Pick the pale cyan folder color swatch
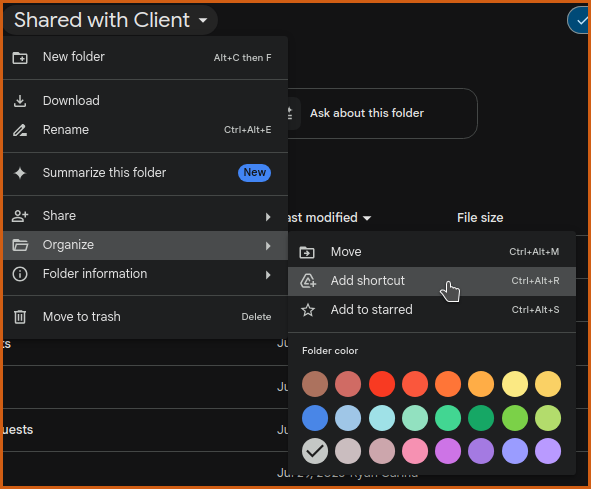The width and height of the screenshot is (591, 489). click(x=382, y=418)
